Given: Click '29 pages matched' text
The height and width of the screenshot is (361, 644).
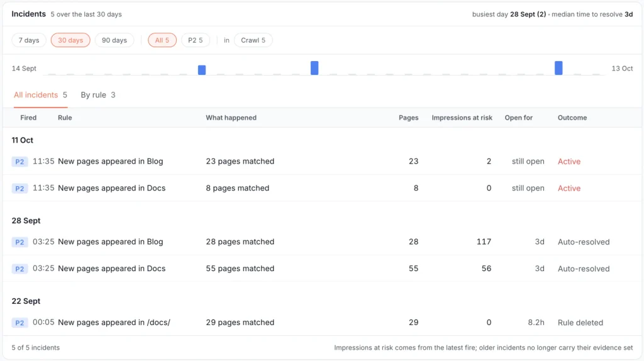Looking at the screenshot, I should (240, 323).
